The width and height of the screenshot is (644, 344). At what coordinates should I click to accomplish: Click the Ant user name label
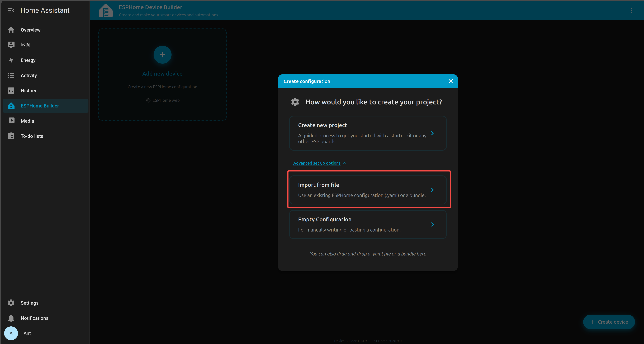point(27,333)
